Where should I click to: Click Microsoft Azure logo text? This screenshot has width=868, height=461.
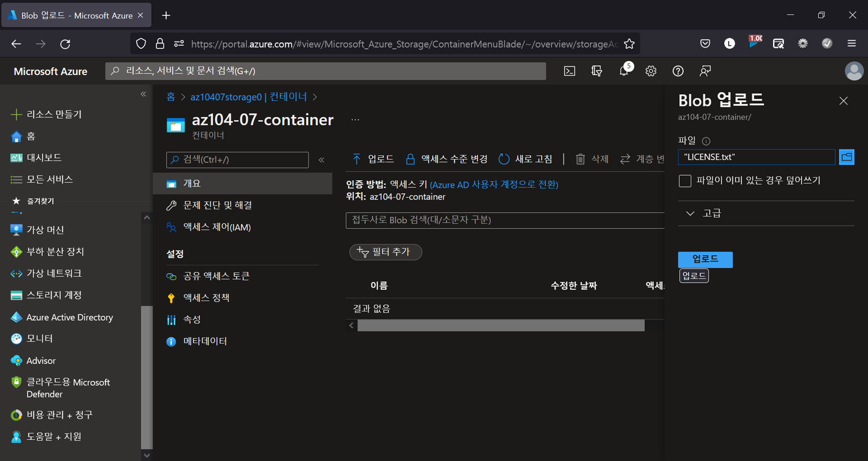coord(50,71)
